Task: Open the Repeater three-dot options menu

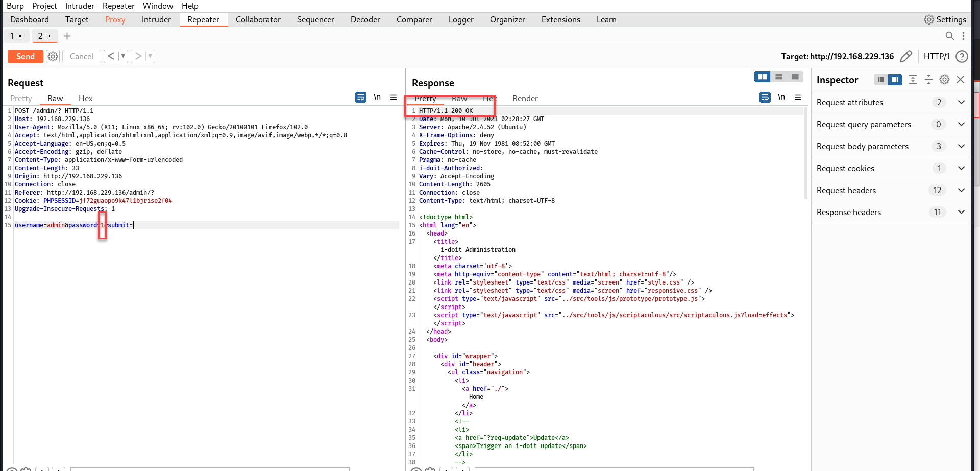Action: pyautogui.click(x=963, y=36)
